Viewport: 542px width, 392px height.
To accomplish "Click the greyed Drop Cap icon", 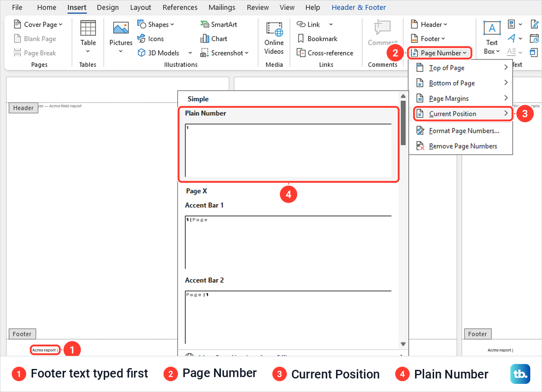I will tap(511, 52).
